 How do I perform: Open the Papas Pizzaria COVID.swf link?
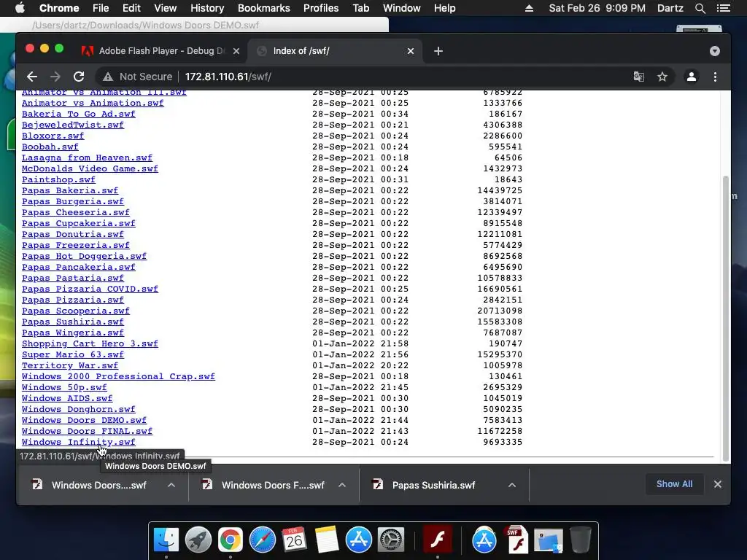(90, 289)
